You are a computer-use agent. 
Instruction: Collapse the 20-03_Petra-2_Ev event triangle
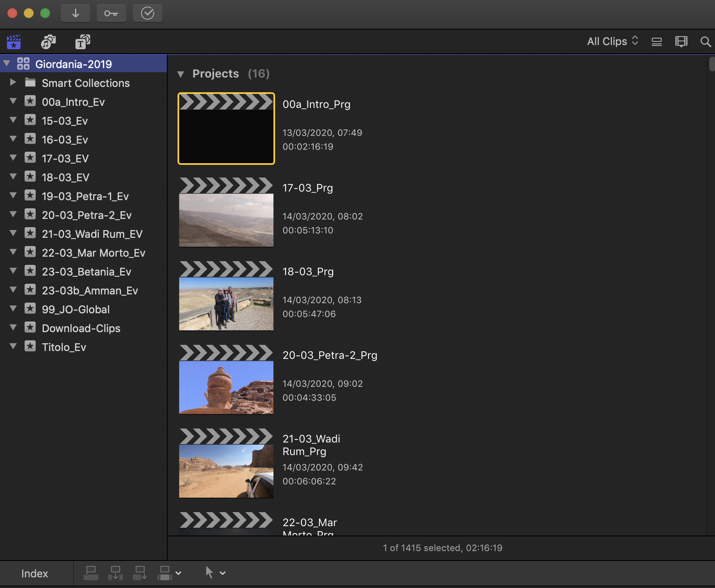click(13, 214)
